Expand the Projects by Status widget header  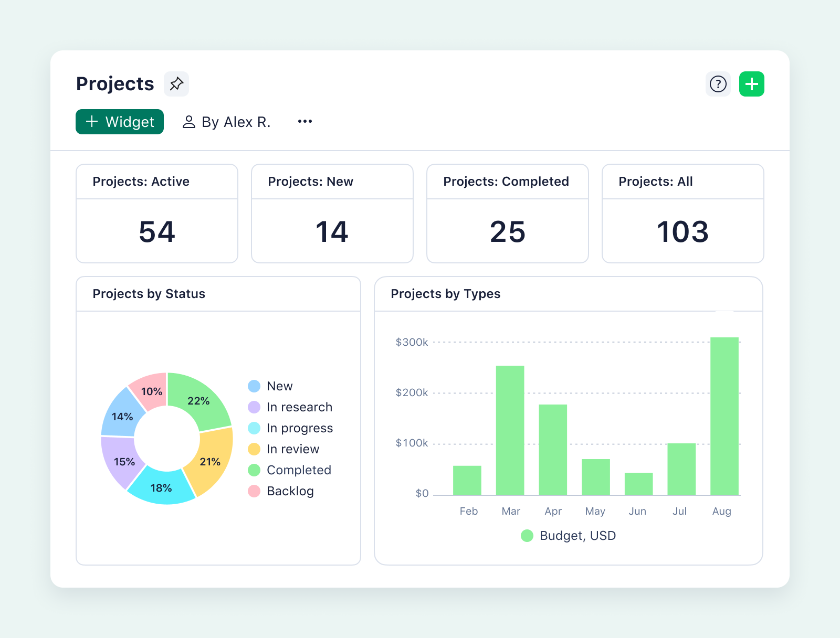(149, 294)
